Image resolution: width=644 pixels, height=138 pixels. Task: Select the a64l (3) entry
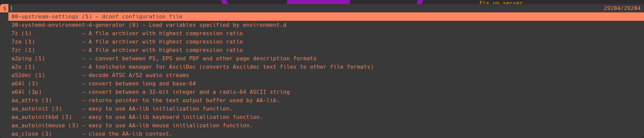click(x=103, y=84)
